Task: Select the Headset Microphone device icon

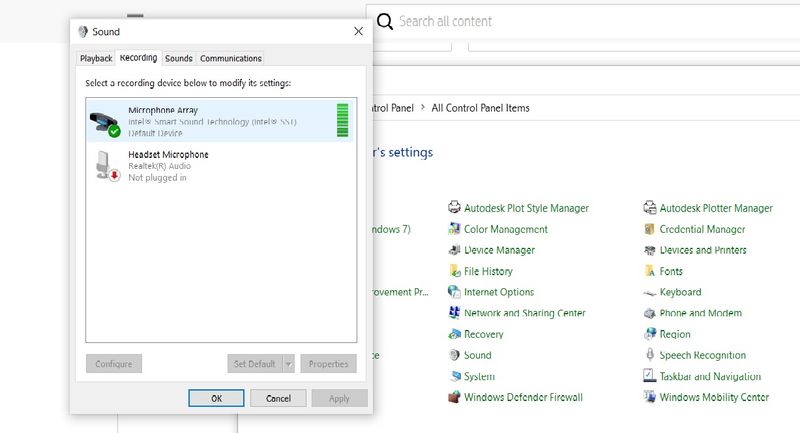Action: tap(106, 165)
